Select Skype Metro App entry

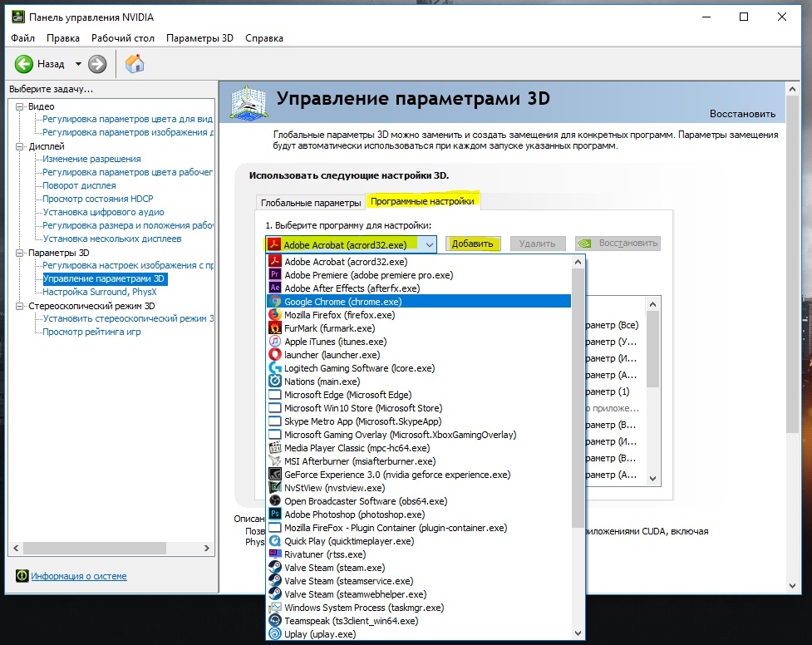tap(419, 421)
